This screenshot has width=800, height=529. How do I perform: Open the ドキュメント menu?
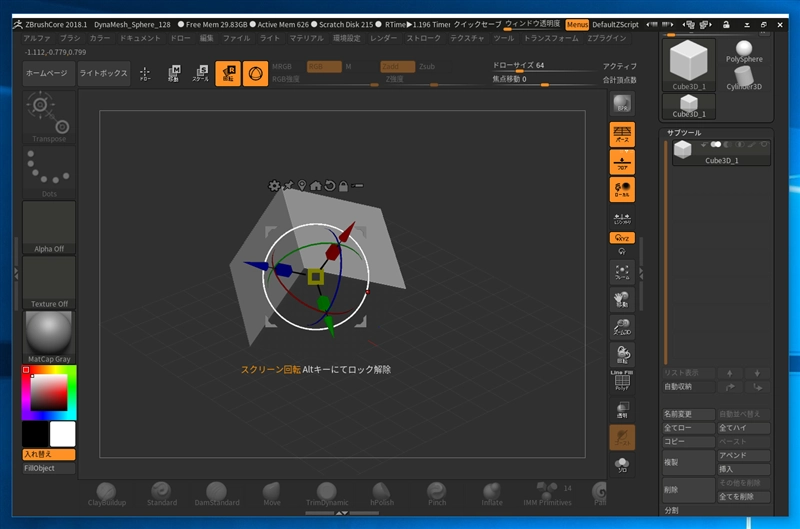pos(140,38)
